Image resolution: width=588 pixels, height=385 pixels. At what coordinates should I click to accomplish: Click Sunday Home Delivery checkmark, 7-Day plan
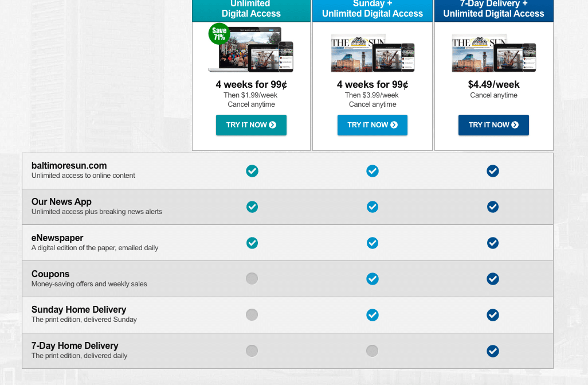(493, 315)
